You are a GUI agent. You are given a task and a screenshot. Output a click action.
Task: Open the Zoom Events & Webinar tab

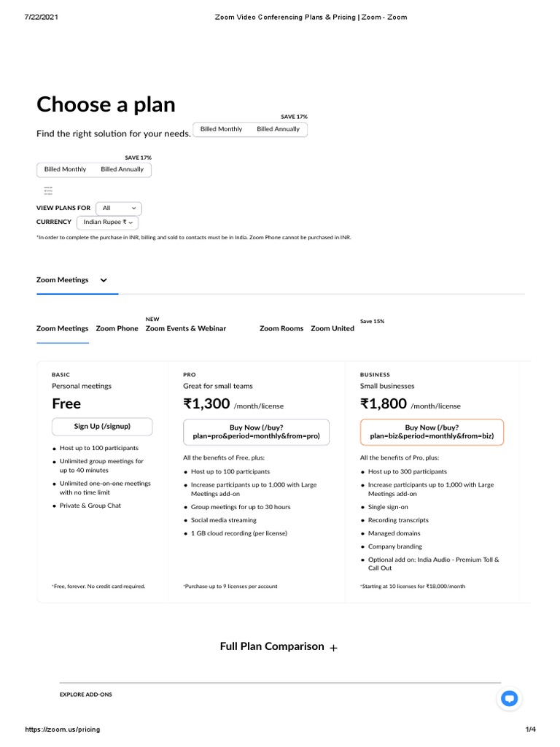point(186,328)
